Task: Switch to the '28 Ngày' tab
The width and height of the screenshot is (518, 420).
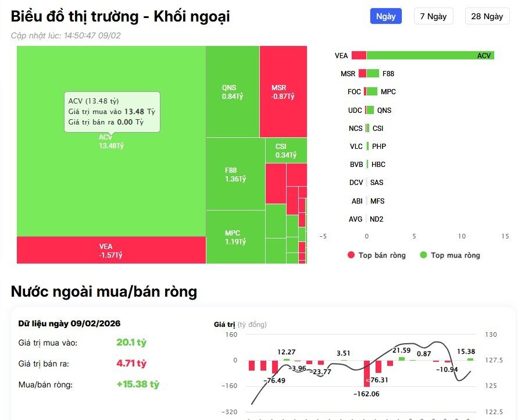Action: (487, 16)
